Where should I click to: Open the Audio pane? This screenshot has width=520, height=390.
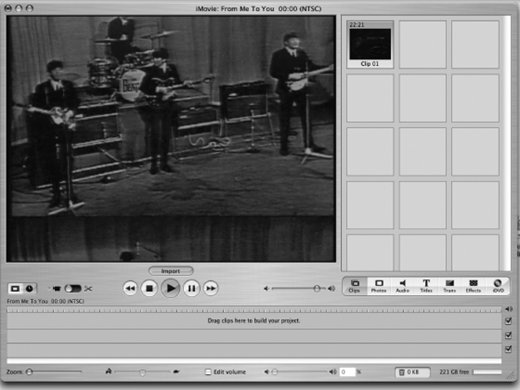[403, 286]
